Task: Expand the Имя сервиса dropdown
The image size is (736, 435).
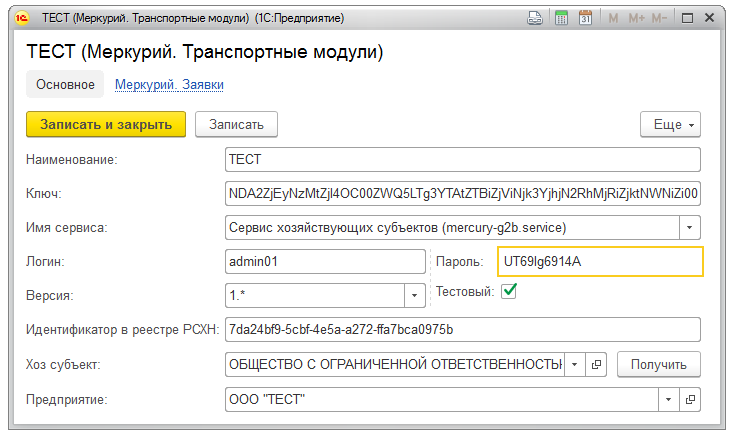Action: pos(690,228)
